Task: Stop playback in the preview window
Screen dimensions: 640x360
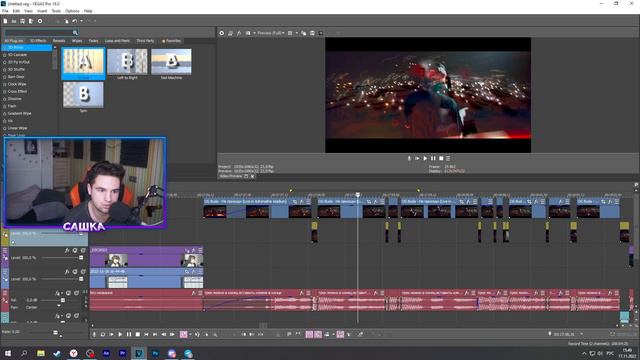Action: coord(441,158)
